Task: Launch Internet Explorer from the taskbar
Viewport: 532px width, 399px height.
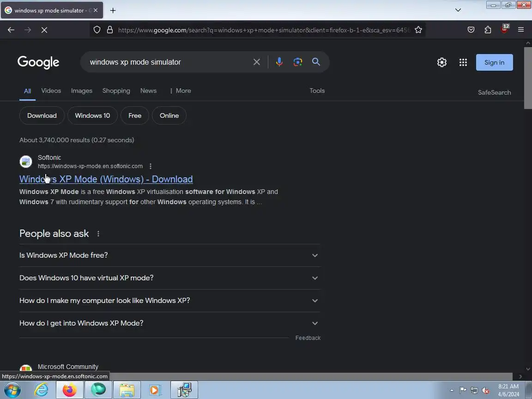Action: click(42, 390)
